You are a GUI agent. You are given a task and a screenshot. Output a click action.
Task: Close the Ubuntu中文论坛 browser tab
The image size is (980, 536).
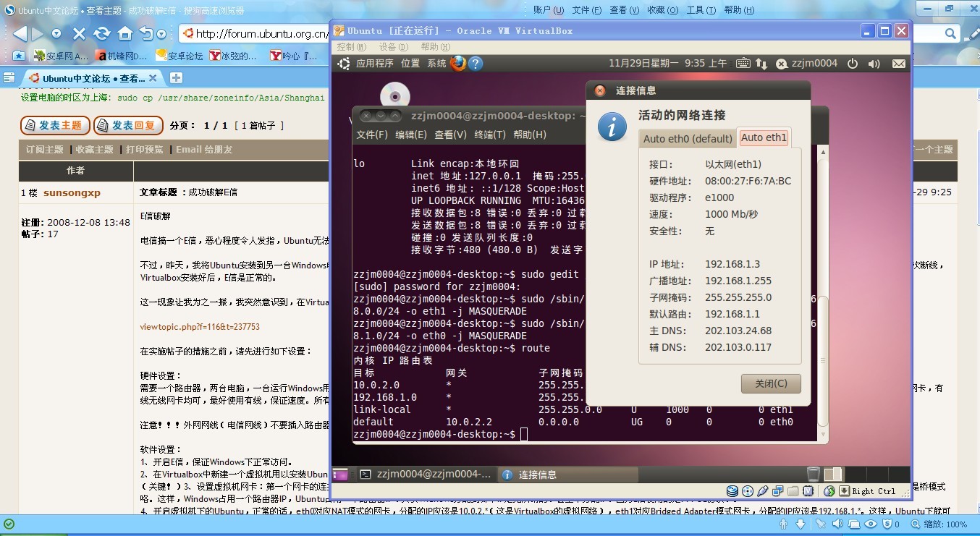153,78
